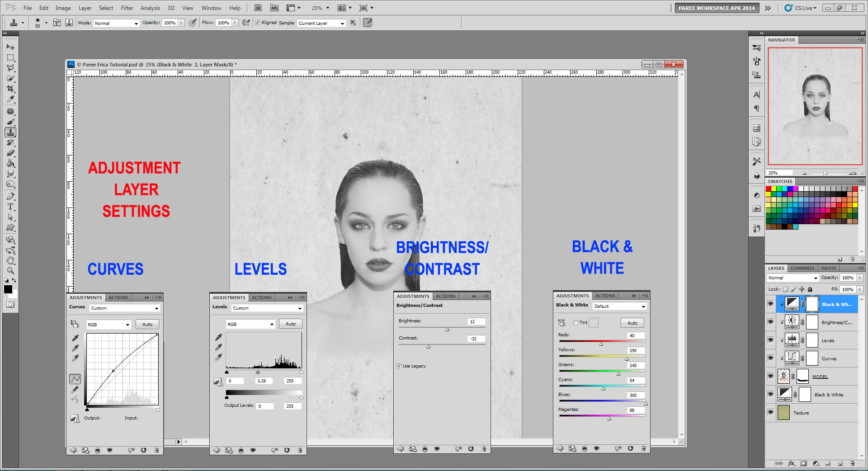Toggle visibility of the MODEL layer

[770, 376]
